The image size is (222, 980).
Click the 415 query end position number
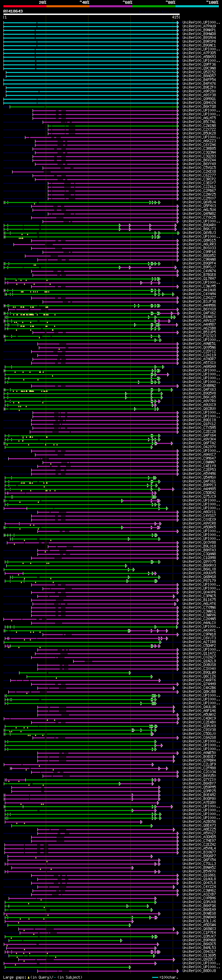pos(175,17)
